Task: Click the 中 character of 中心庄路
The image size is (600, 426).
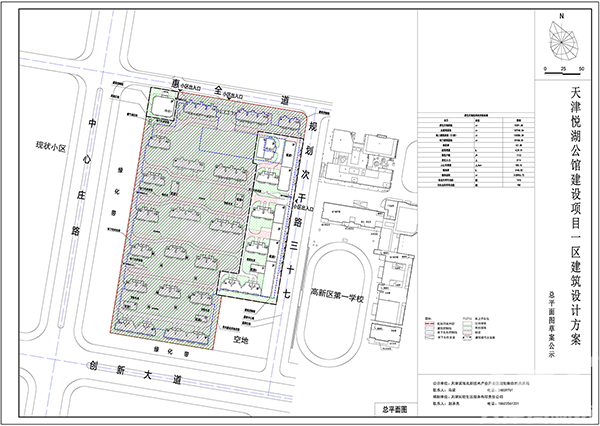Action: (x=93, y=124)
